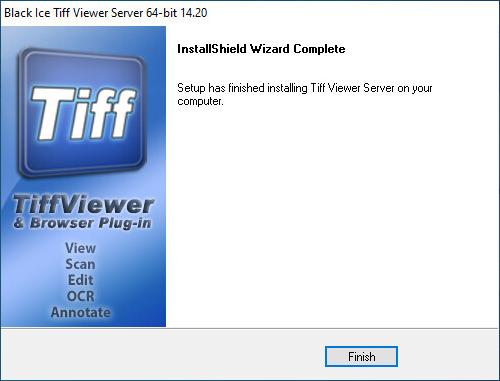Click 'Black Ice' in the title bar
The height and width of the screenshot is (381, 500).
[27, 13]
